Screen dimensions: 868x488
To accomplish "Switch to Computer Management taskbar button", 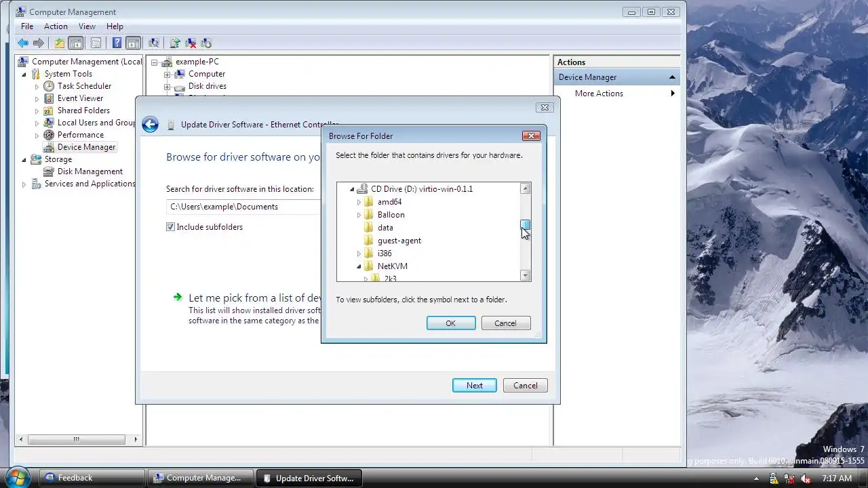I will (x=200, y=478).
